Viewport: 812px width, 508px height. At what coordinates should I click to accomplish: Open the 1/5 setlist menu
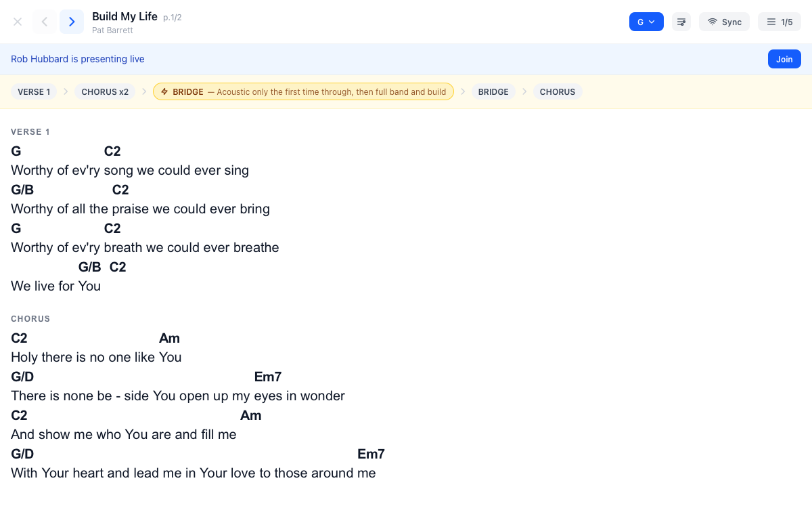pyautogui.click(x=780, y=22)
